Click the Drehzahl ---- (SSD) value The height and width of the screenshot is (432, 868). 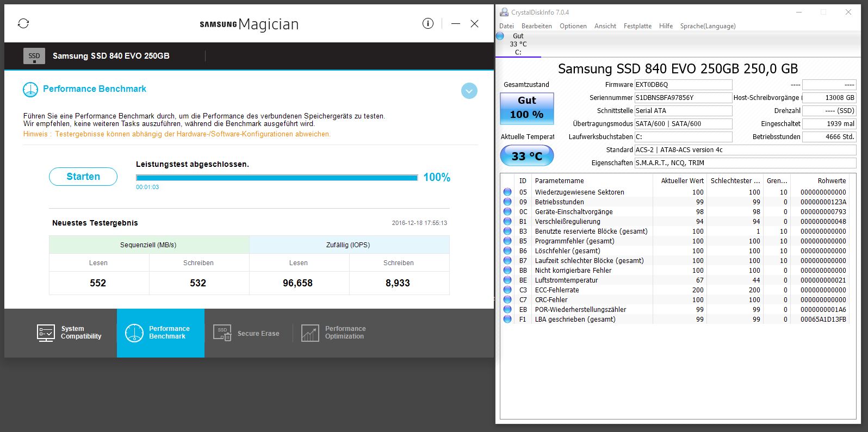coord(829,111)
